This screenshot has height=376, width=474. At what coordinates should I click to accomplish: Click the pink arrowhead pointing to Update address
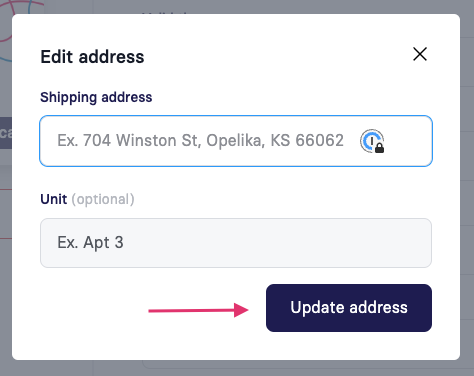241,310
